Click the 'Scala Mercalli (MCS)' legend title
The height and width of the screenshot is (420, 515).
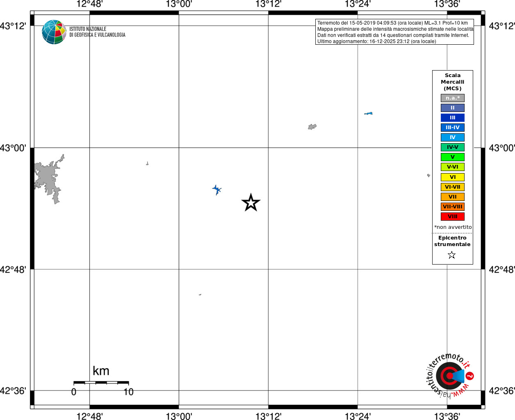453,82
